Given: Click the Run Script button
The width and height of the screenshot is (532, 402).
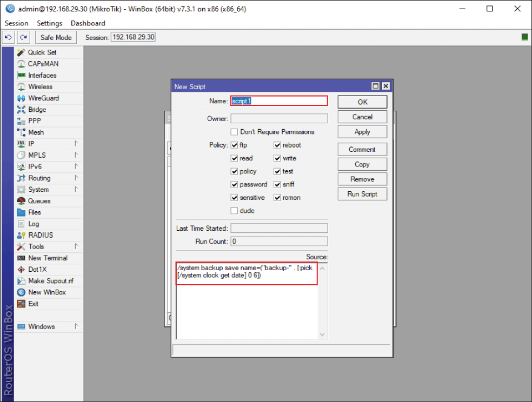Looking at the screenshot, I should 362,193.
